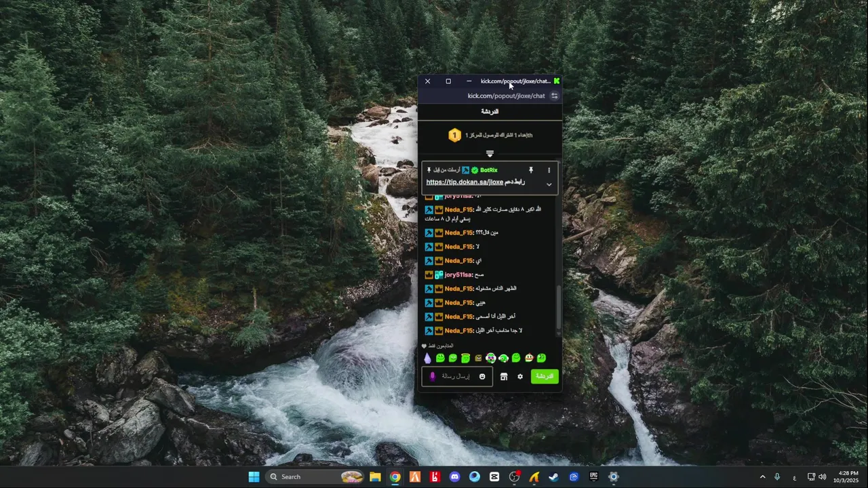Click the scrollbar down arrow in chat
Viewport: 868px width, 488px height.
[559, 333]
